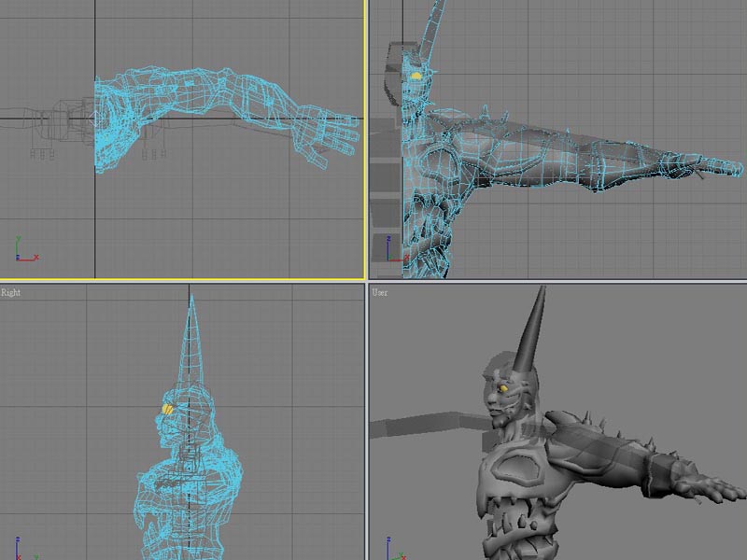Open the "User" viewport label menu

380,292
